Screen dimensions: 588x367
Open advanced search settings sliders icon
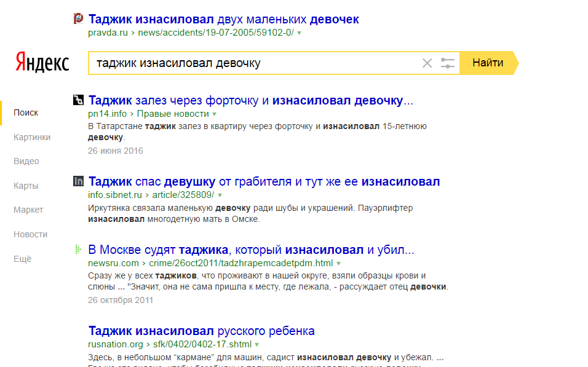[447, 63]
